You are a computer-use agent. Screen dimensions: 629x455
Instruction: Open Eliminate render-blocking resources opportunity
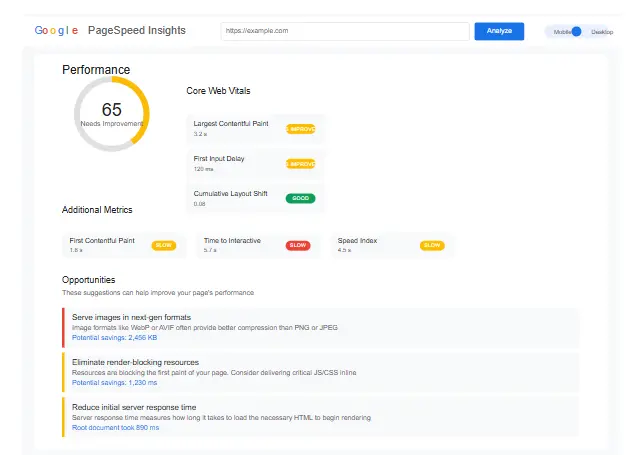click(321, 372)
